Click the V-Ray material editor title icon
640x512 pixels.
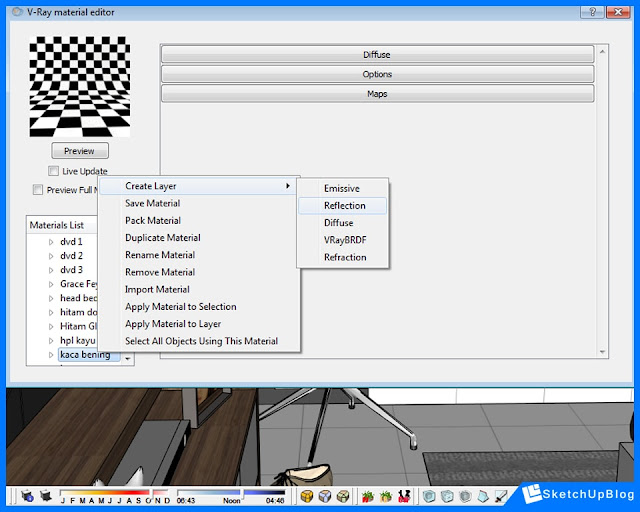point(17,12)
